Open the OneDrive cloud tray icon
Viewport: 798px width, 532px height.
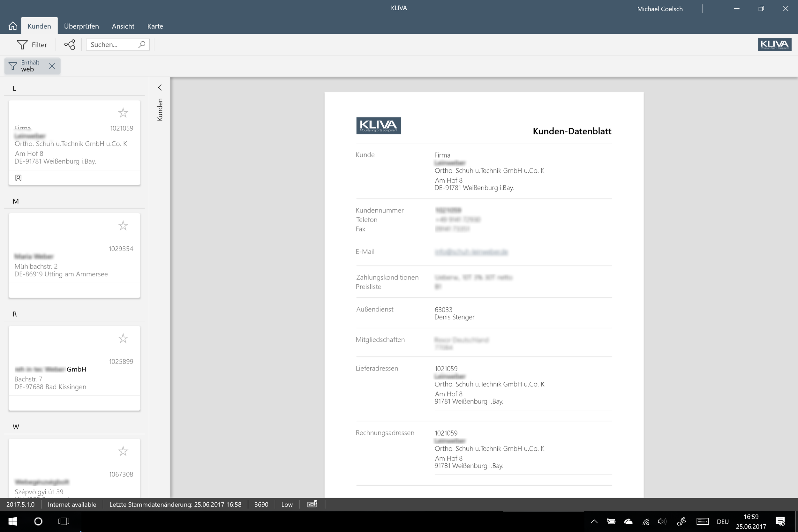point(628,521)
